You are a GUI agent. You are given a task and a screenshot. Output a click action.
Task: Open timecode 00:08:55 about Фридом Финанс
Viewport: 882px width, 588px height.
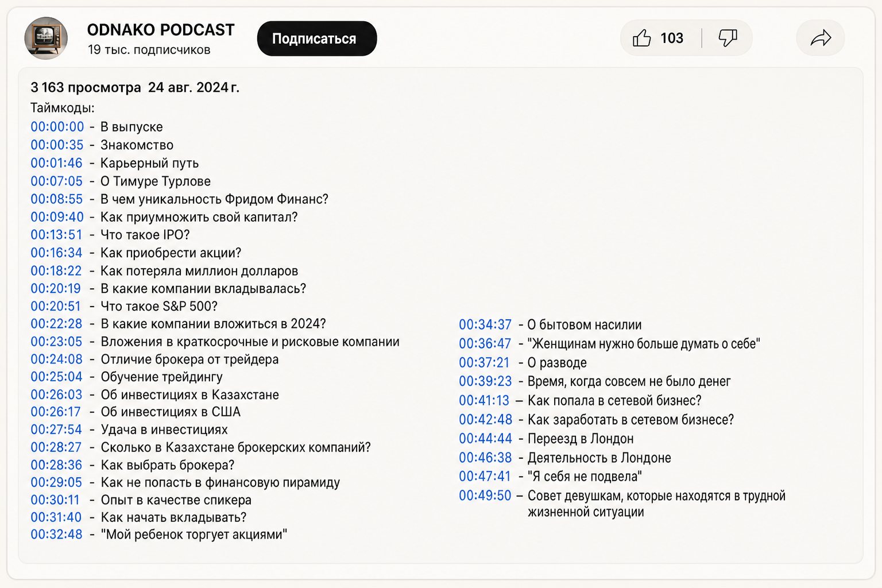pyautogui.click(x=57, y=199)
